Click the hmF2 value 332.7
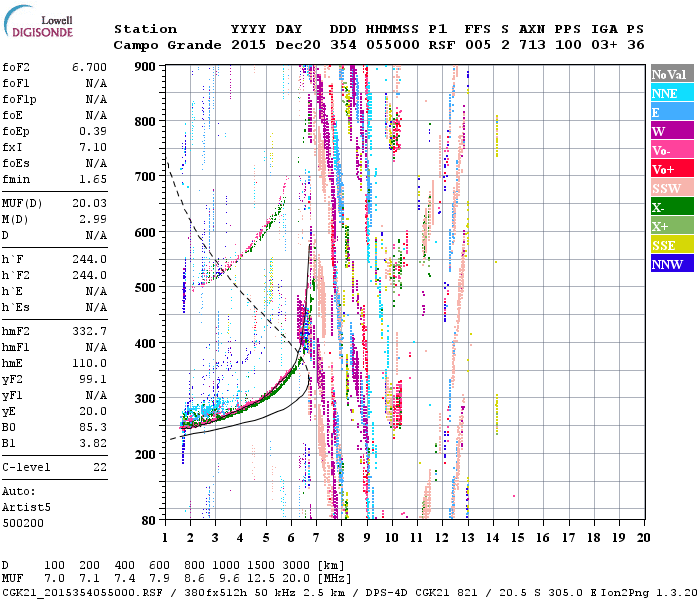700x600 pixels. (89, 331)
